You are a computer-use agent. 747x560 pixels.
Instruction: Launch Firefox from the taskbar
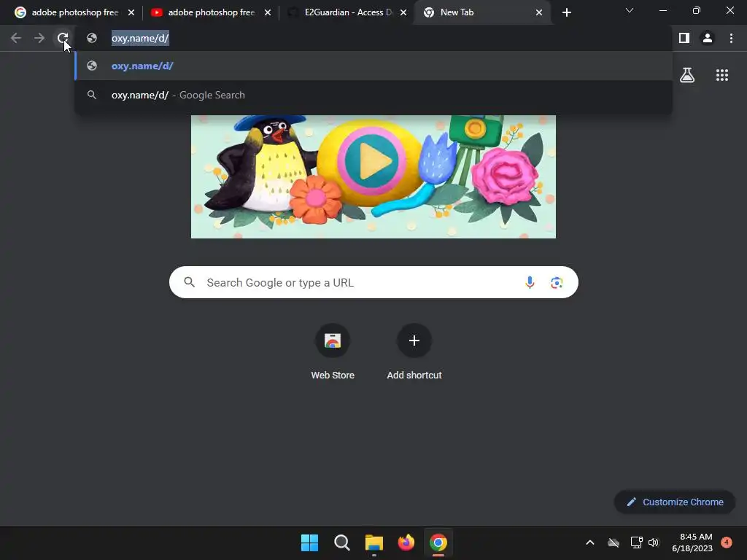(406, 542)
